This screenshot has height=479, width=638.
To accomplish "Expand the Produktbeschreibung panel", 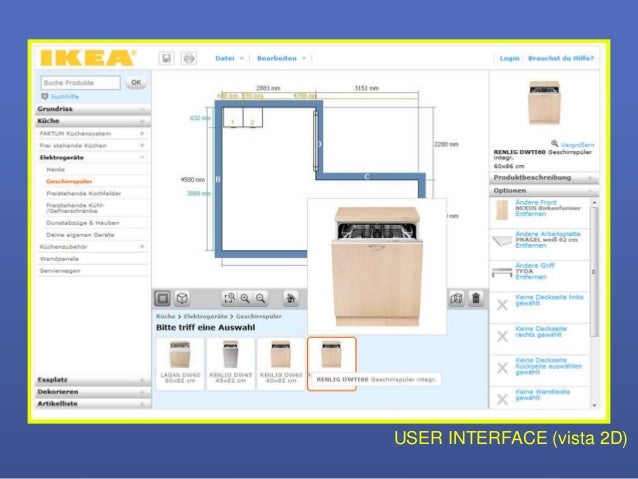I will [544, 178].
